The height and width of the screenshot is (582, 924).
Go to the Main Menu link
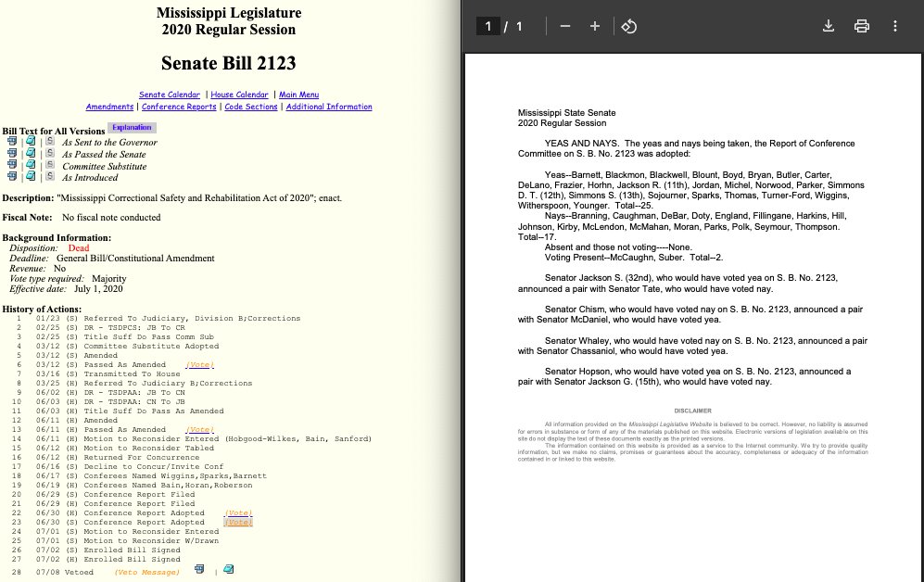[298, 95]
